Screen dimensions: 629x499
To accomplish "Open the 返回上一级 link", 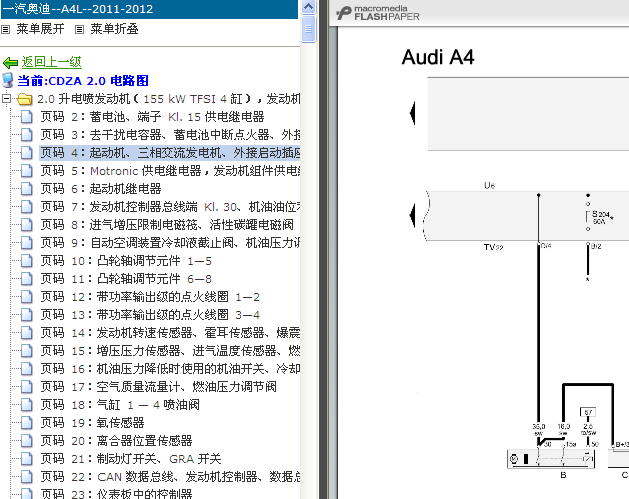I will click(51, 62).
